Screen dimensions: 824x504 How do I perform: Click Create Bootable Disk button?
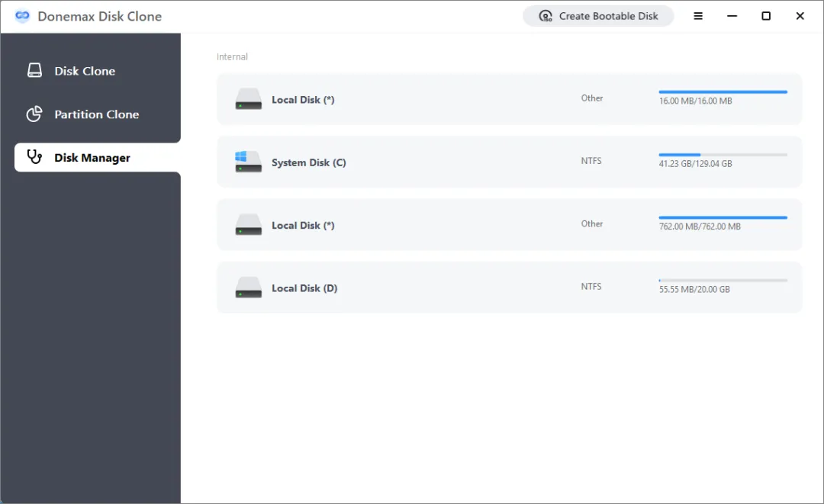598,16
